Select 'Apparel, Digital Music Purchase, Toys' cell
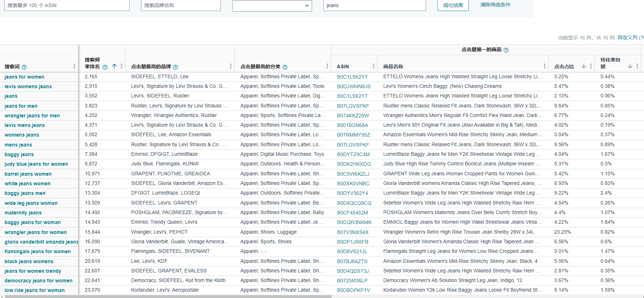Viewport: 644px width, 298px height. 282,154
